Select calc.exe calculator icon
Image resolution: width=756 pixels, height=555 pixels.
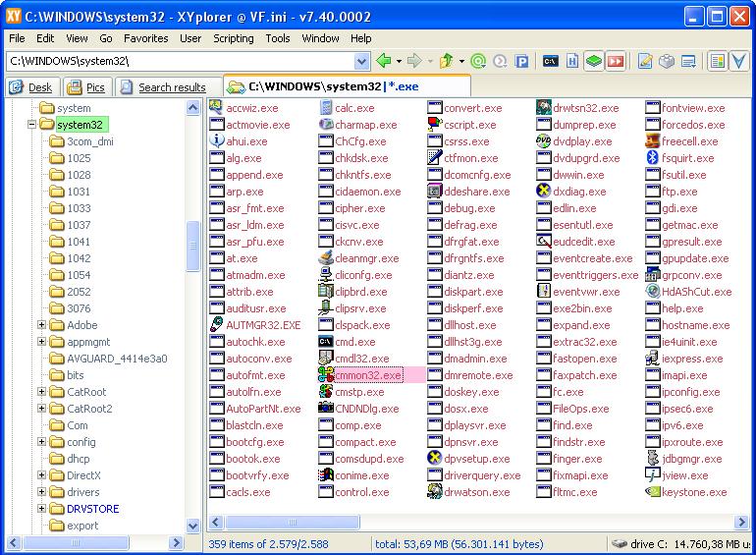pyautogui.click(x=326, y=107)
